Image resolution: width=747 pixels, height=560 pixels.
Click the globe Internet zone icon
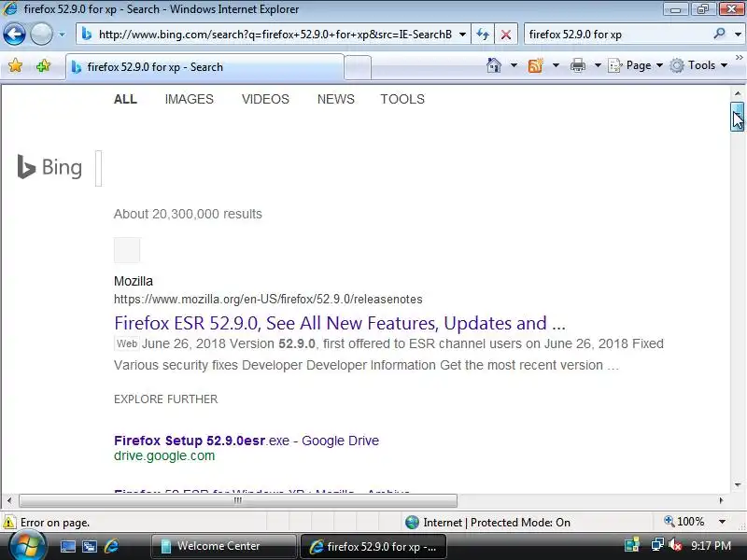[x=412, y=523]
